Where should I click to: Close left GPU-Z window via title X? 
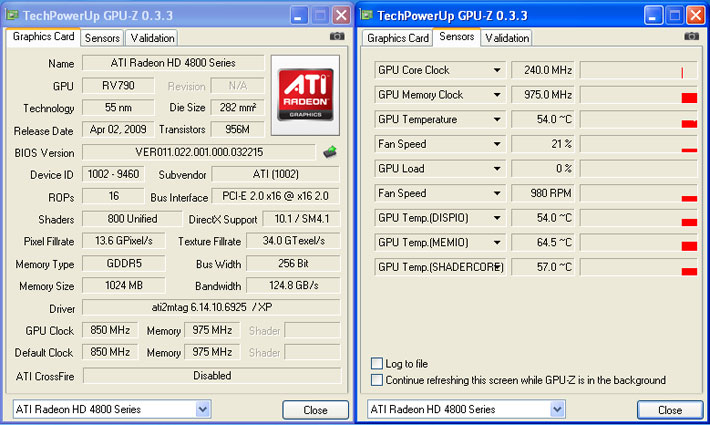click(341, 15)
